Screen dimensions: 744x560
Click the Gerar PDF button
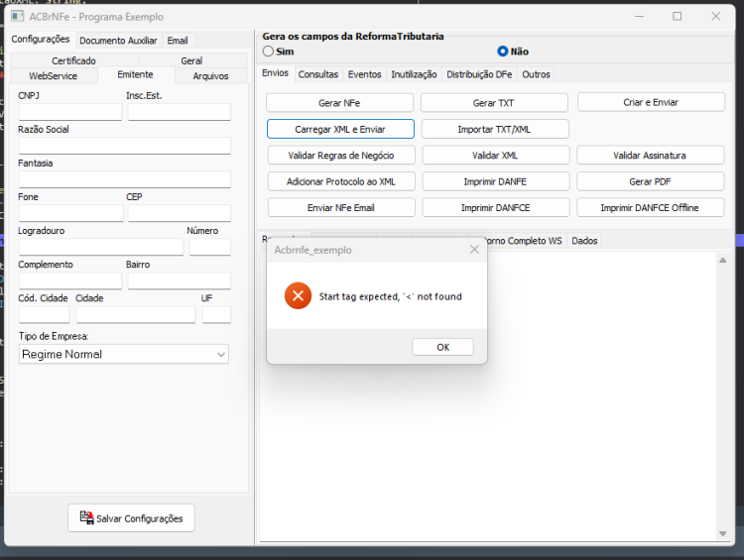pyautogui.click(x=650, y=181)
